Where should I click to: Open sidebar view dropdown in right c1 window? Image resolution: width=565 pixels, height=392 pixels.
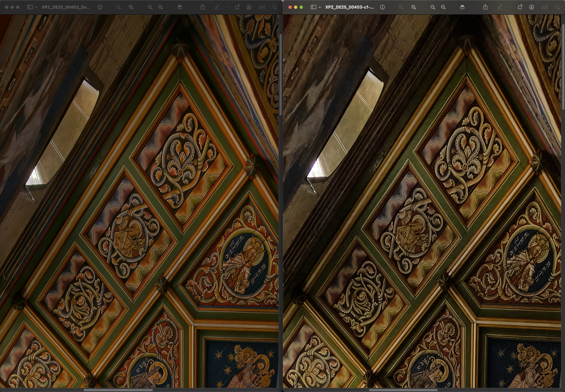point(320,7)
